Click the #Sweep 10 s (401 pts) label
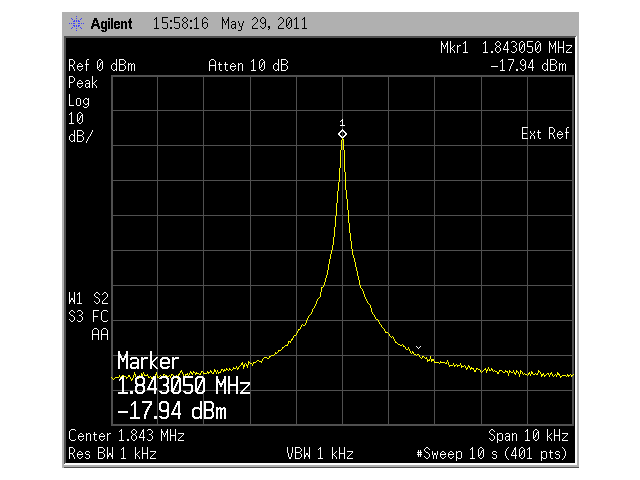 click(492, 454)
